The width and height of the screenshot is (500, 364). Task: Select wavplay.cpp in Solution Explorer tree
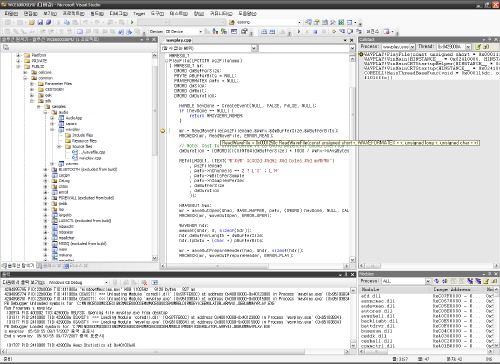(90, 158)
